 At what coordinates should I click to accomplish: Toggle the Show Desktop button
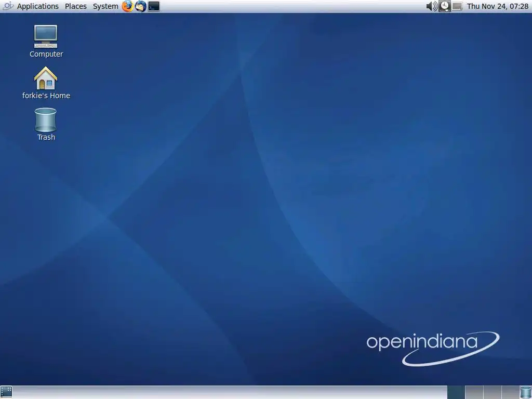(x=6, y=392)
